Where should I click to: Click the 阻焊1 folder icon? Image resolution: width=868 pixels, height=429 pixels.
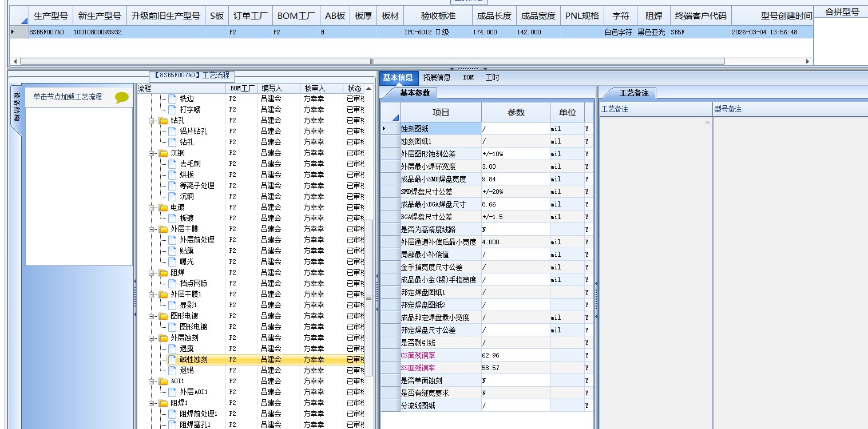click(x=163, y=403)
